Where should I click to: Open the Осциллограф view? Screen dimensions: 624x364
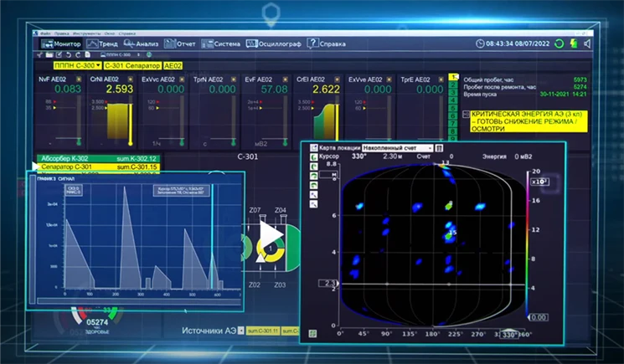(x=273, y=44)
